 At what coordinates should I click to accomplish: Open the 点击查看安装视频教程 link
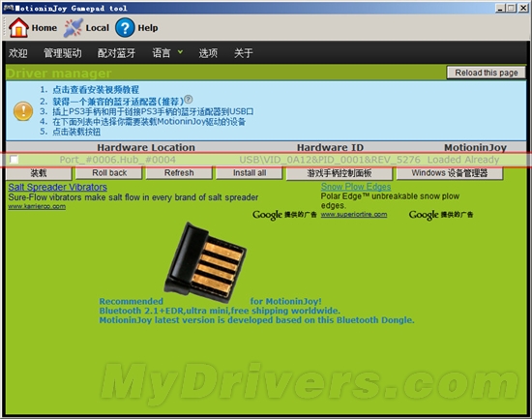tap(96, 90)
